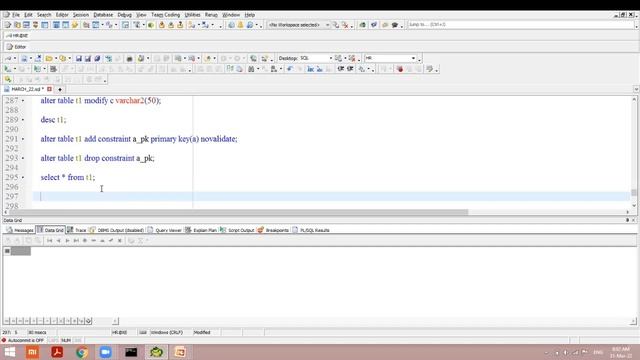Click the new connection icon next to workspace box
Viewport: 640px width, 360px height.
coord(336,25)
